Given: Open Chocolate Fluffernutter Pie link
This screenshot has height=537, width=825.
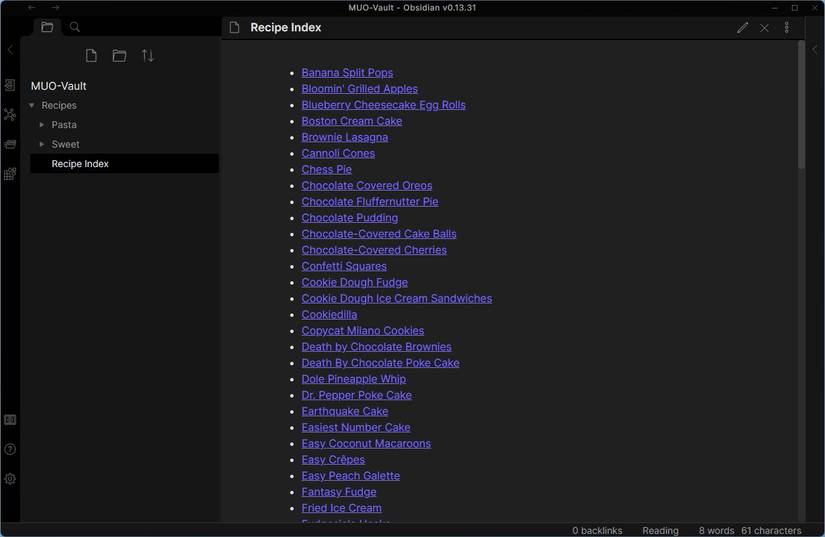Looking at the screenshot, I should point(370,201).
